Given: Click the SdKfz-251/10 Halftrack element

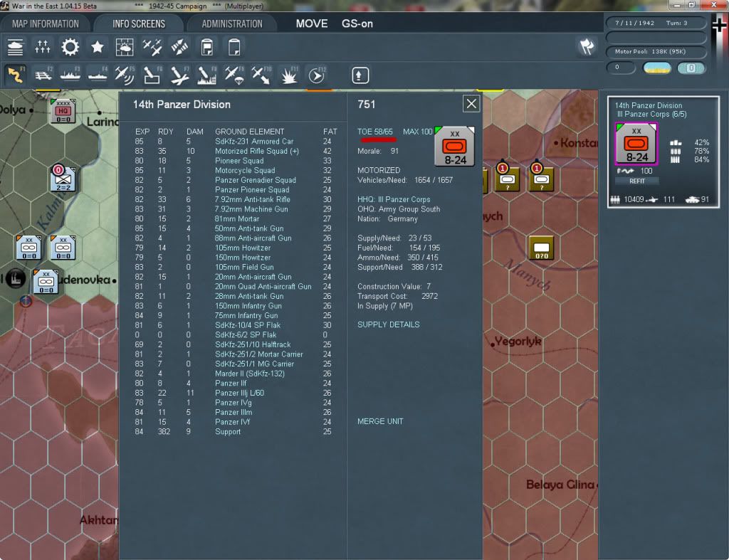Looking at the screenshot, I should pyautogui.click(x=253, y=344).
